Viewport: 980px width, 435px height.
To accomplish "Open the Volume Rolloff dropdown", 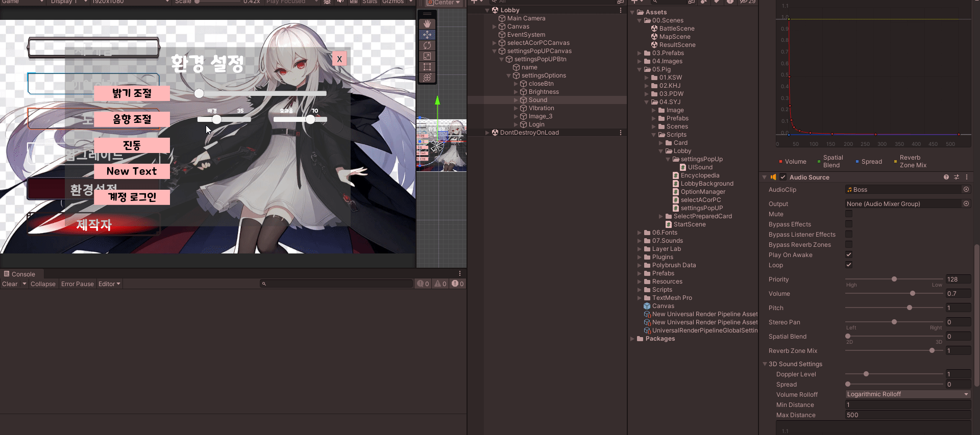I will (x=908, y=394).
